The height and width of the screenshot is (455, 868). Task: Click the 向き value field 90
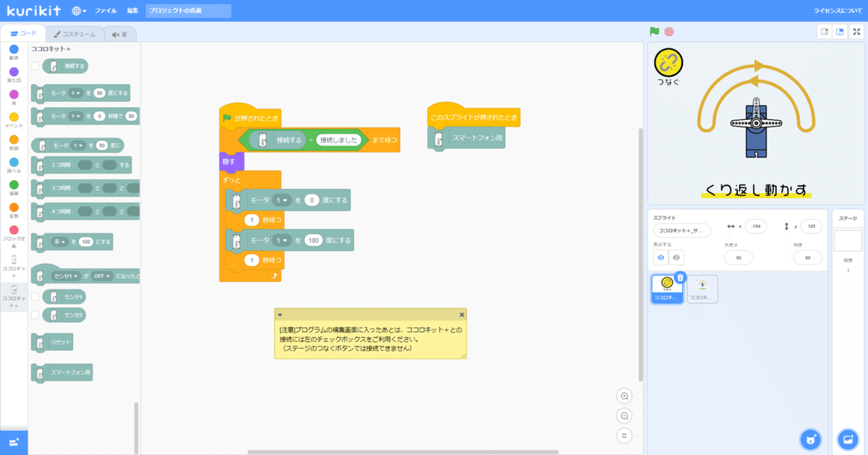807,258
